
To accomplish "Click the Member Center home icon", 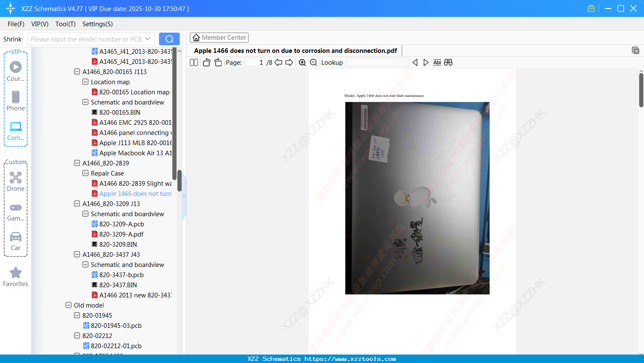I will pos(196,38).
